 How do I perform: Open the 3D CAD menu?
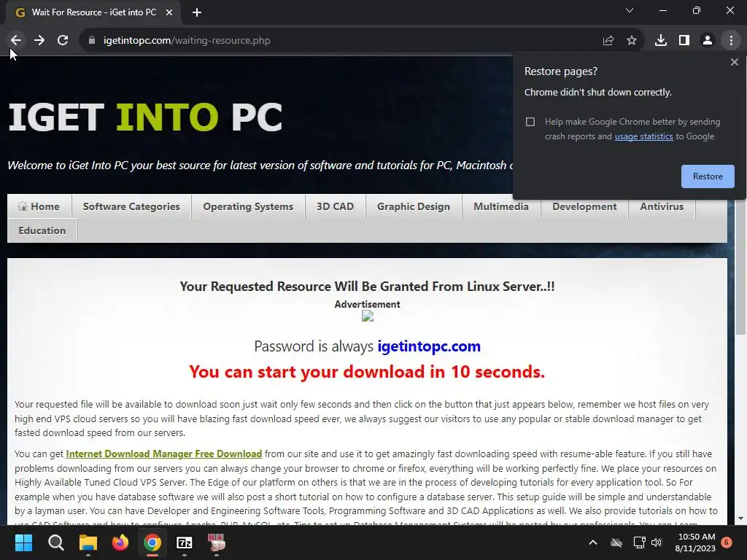click(x=336, y=206)
